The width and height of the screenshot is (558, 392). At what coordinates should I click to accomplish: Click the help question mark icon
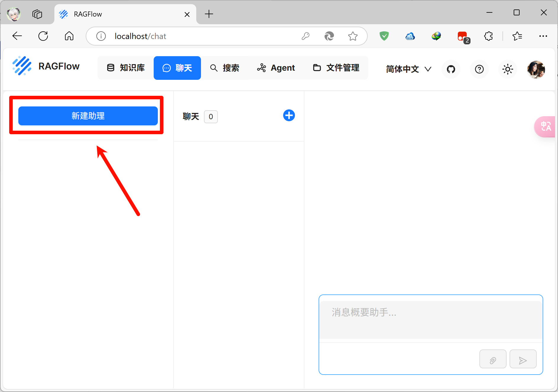pos(479,69)
